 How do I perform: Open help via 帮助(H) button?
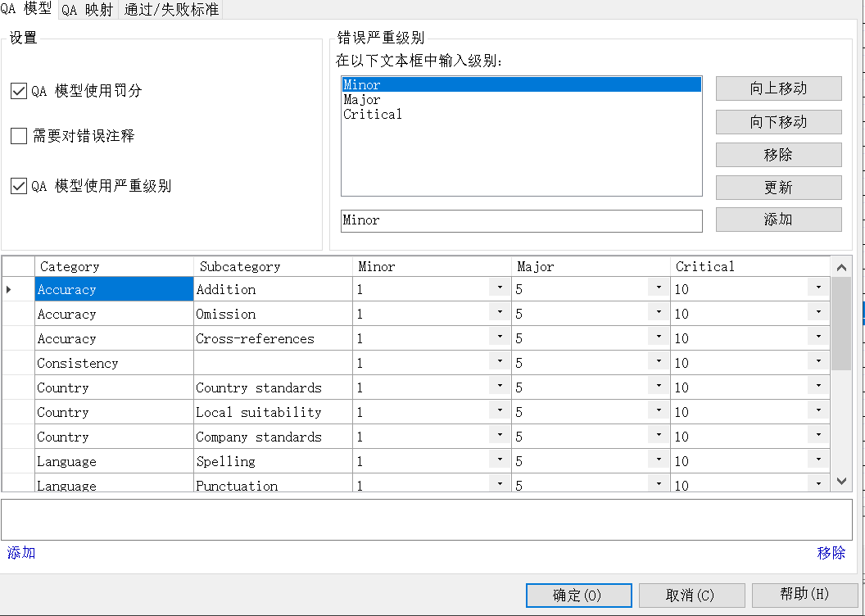(804, 595)
